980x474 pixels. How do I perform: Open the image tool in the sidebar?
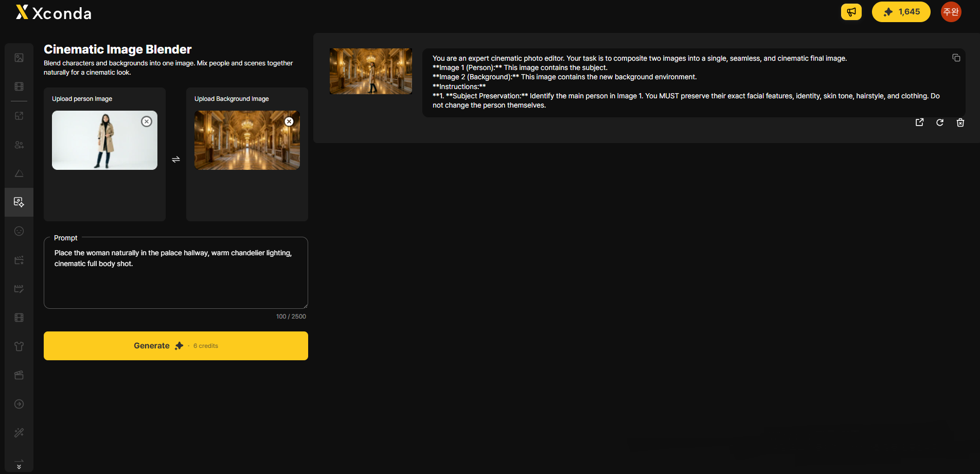(19, 58)
